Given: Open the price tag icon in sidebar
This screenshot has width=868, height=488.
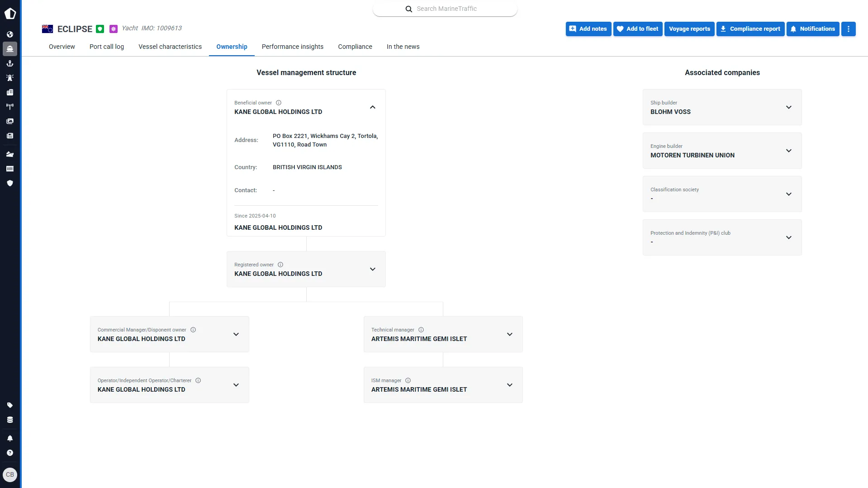Looking at the screenshot, I should 10,405.
